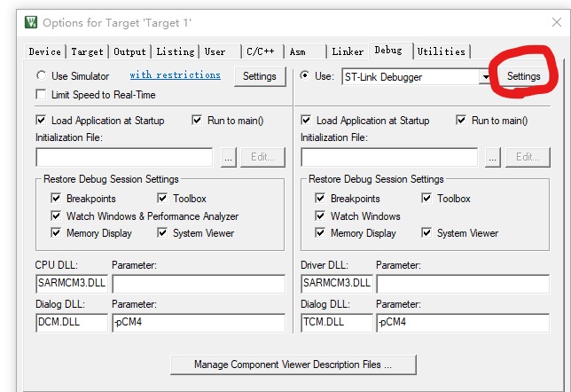The height and width of the screenshot is (392, 571).
Task: Toggle debugger Breakpoints checkbox
Action: (x=320, y=198)
